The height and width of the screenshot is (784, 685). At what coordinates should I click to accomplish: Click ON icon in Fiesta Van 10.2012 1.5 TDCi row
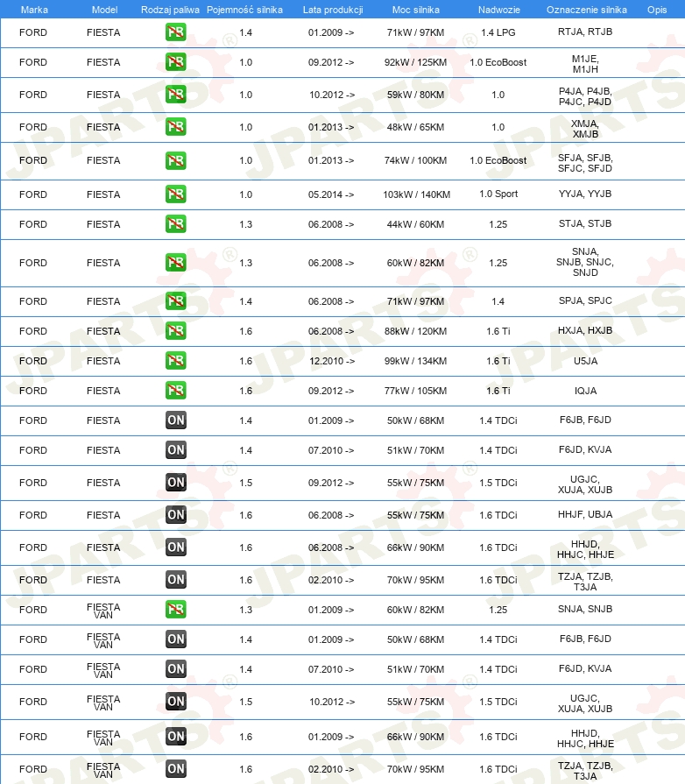pos(175,702)
